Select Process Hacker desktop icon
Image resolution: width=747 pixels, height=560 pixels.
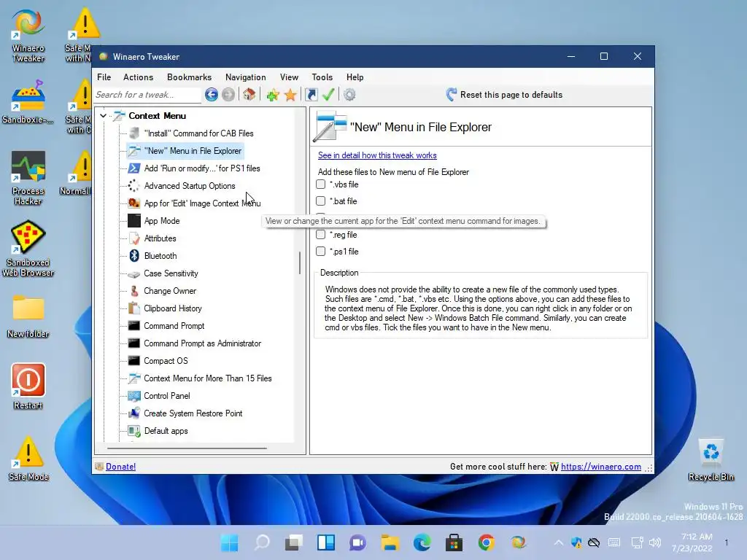click(28, 178)
